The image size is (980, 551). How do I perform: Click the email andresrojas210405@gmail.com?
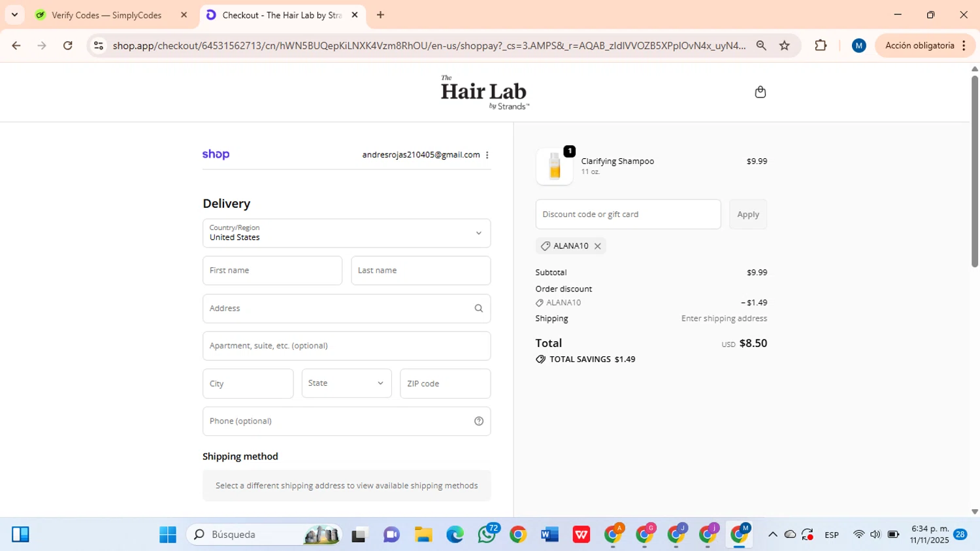[x=421, y=155]
